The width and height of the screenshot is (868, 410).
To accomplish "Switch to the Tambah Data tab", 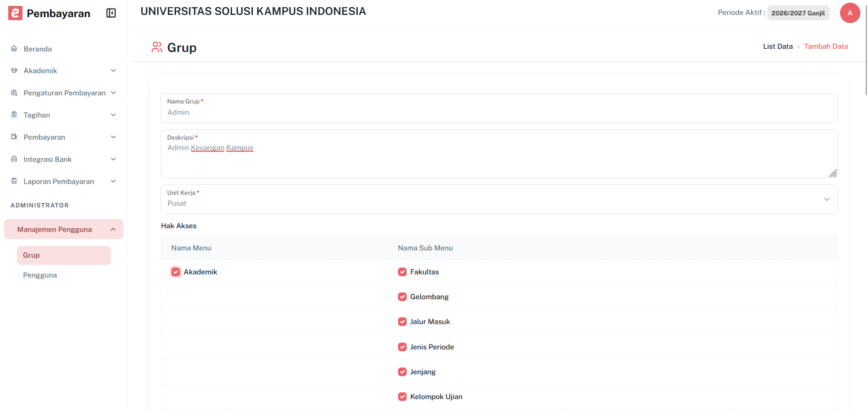I will click(826, 46).
